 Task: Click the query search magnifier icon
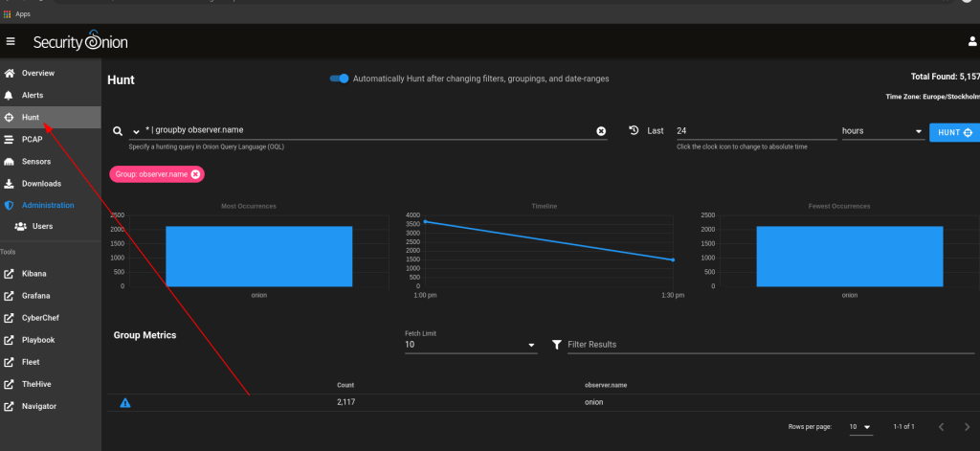118,131
